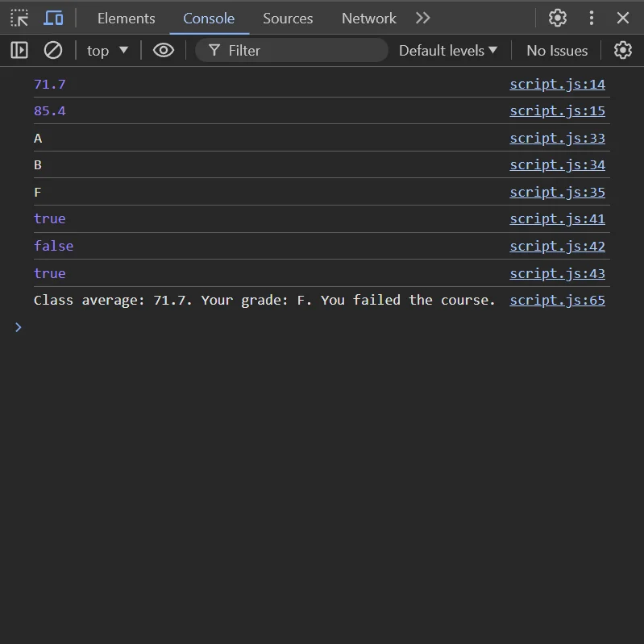
Task: Show the console sidebar
Action: click(19, 51)
